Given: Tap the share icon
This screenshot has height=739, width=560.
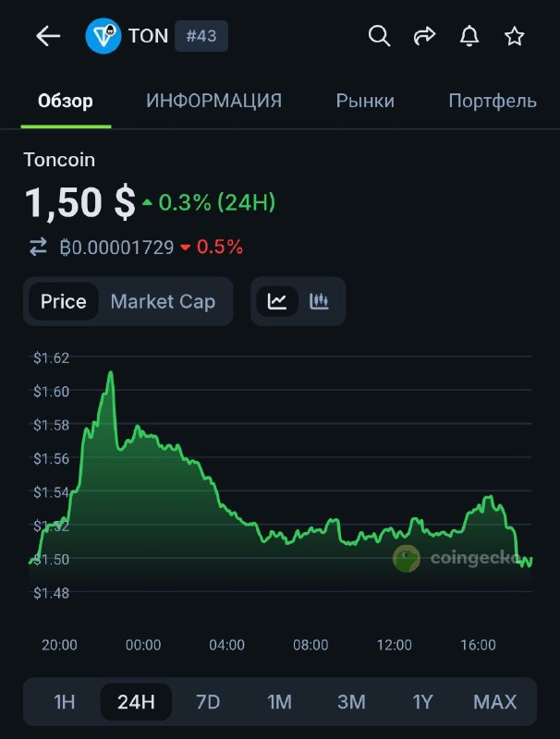Looking at the screenshot, I should 424,36.
